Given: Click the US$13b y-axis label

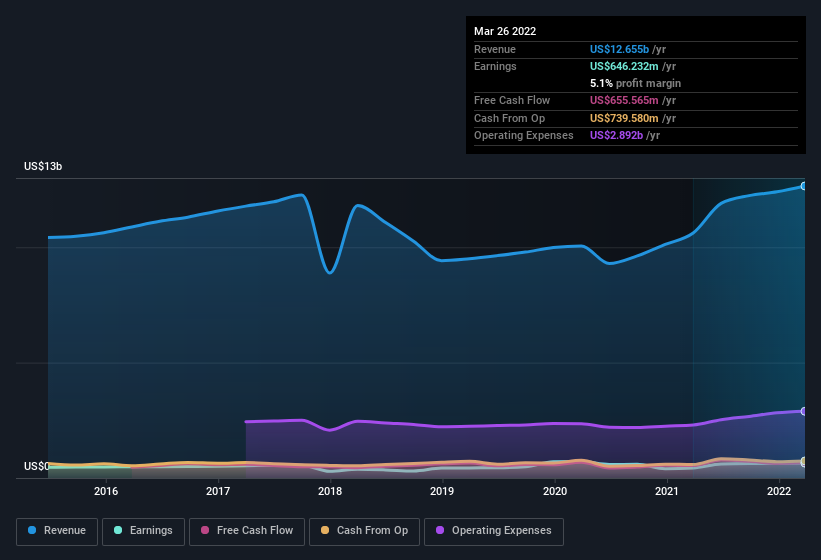Looking at the screenshot, I should (x=43, y=166).
